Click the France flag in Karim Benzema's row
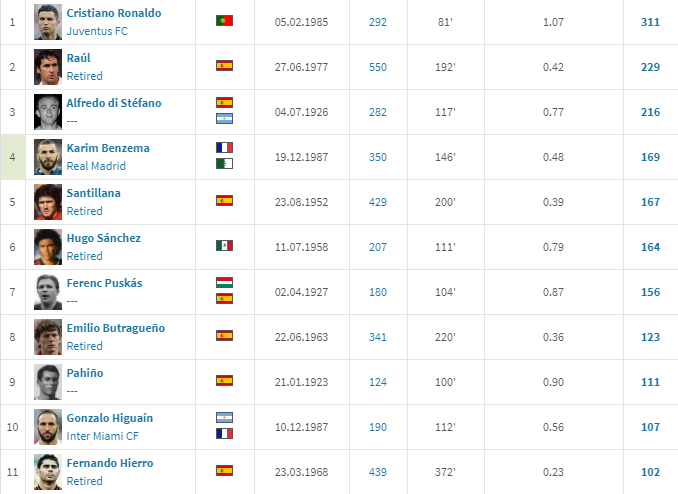Viewport: 678px width, 494px height. (224, 147)
